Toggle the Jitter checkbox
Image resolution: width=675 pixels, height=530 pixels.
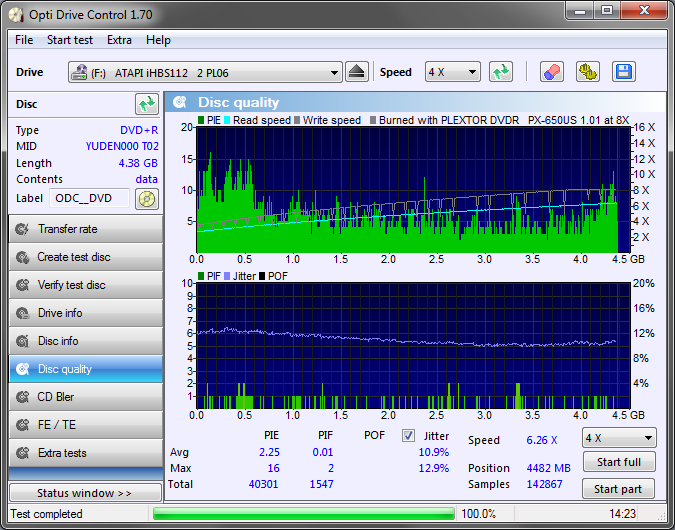(x=408, y=436)
